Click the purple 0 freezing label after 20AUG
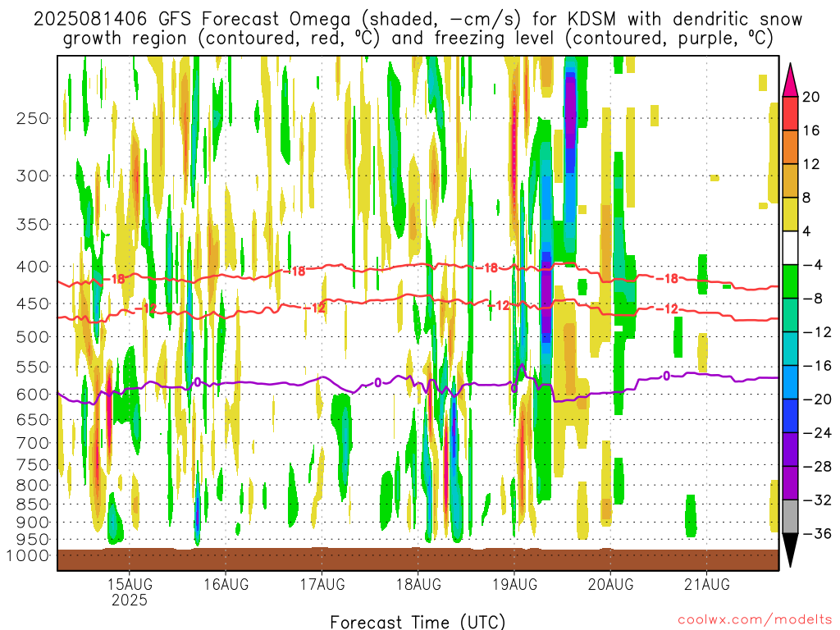 pos(666,376)
